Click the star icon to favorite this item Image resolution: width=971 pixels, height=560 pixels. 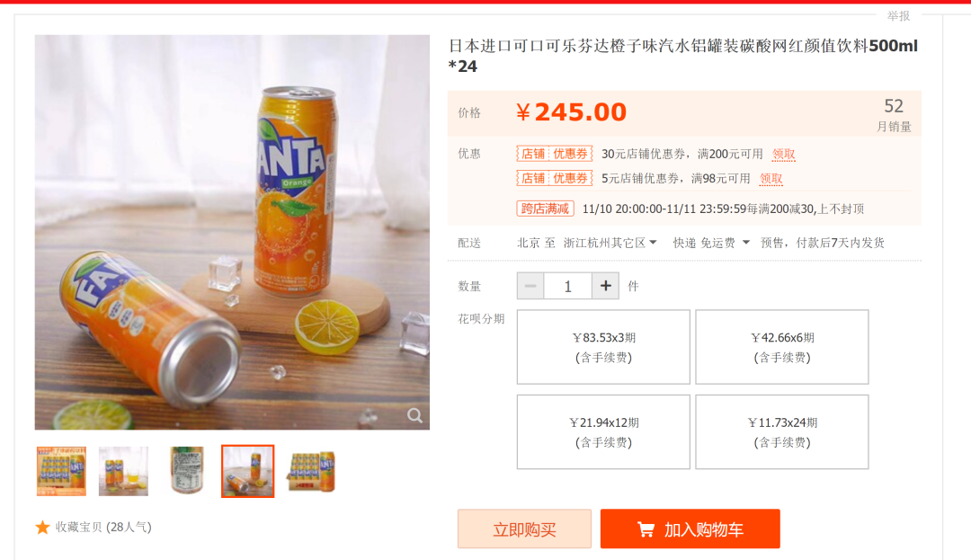[42, 528]
